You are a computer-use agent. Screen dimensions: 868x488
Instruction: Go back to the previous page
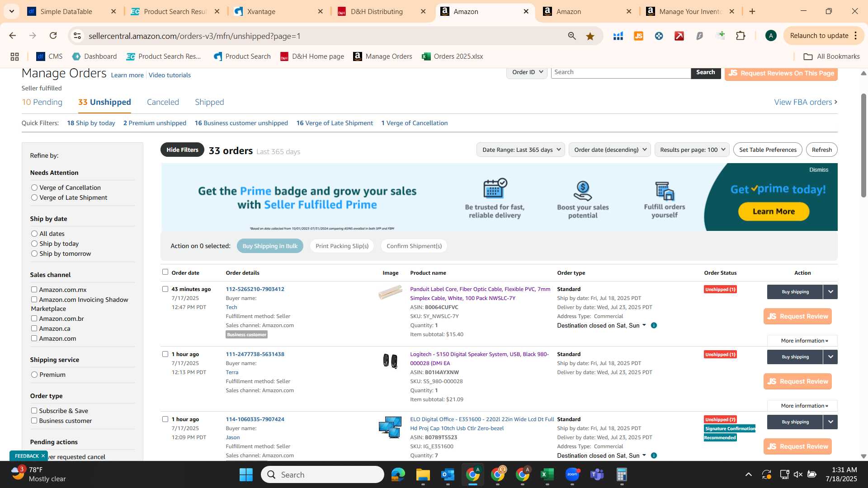pyautogui.click(x=12, y=36)
